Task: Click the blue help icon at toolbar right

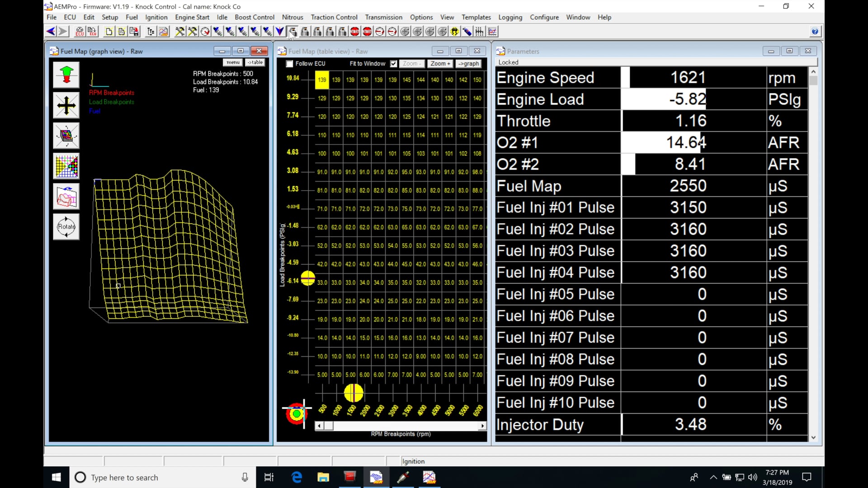Action: click(815, 32)
